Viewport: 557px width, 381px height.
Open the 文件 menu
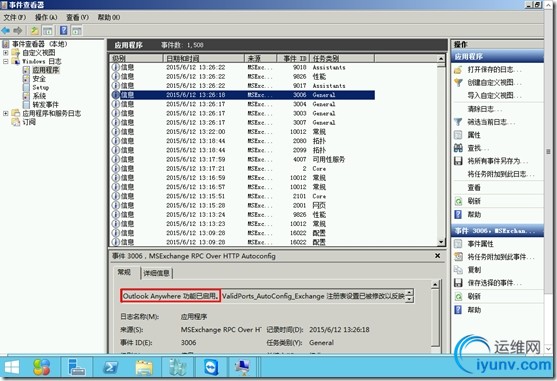point(14,17)
